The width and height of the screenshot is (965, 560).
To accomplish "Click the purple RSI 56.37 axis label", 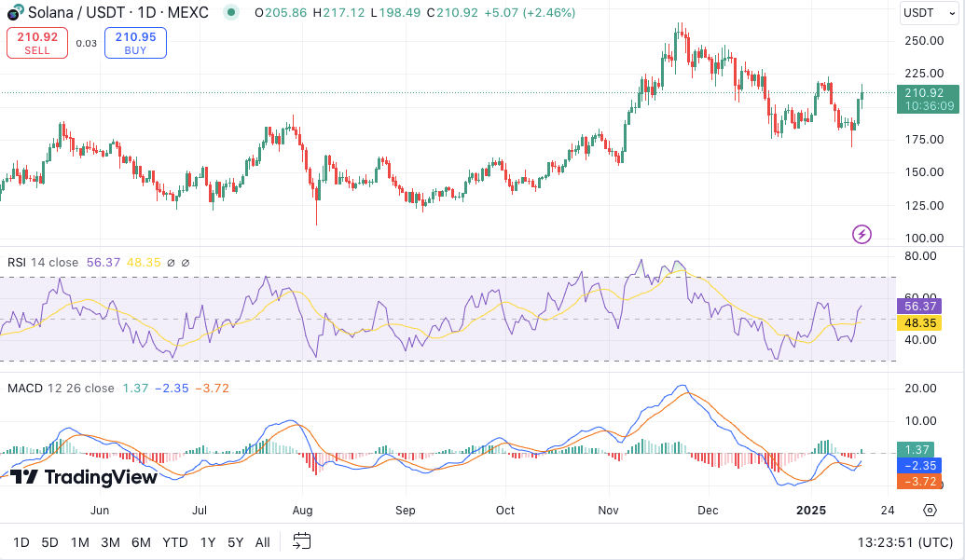I will coord(919,307).
